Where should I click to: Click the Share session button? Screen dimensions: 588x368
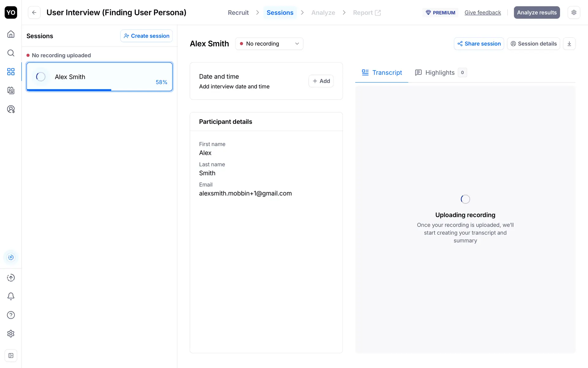(479, 44)
